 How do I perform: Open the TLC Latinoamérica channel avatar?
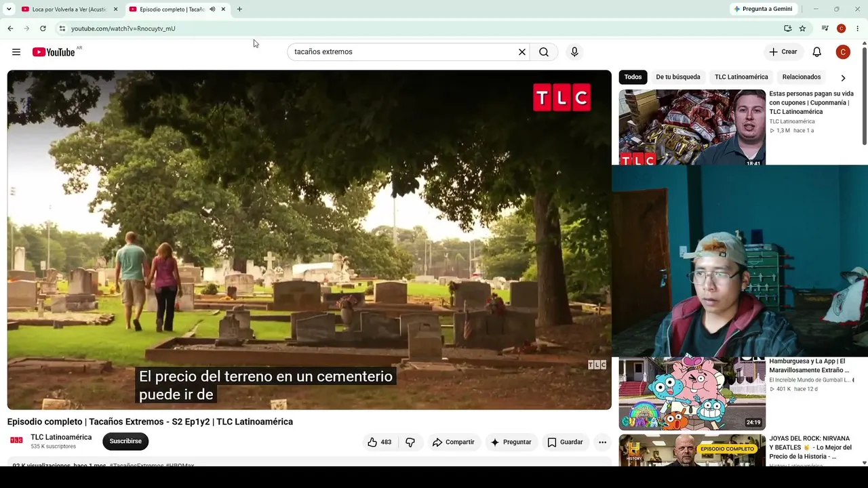click(x=17, y=441)
